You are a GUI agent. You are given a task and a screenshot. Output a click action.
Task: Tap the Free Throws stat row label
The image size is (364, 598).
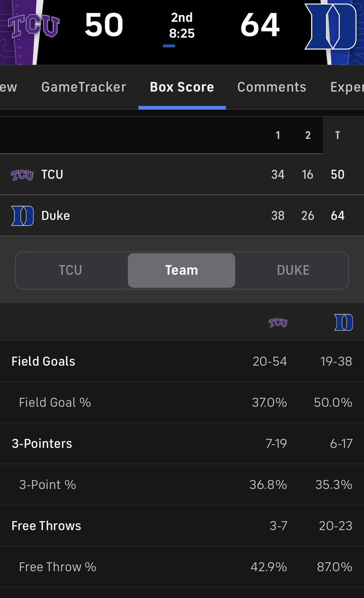coord(46,526)
